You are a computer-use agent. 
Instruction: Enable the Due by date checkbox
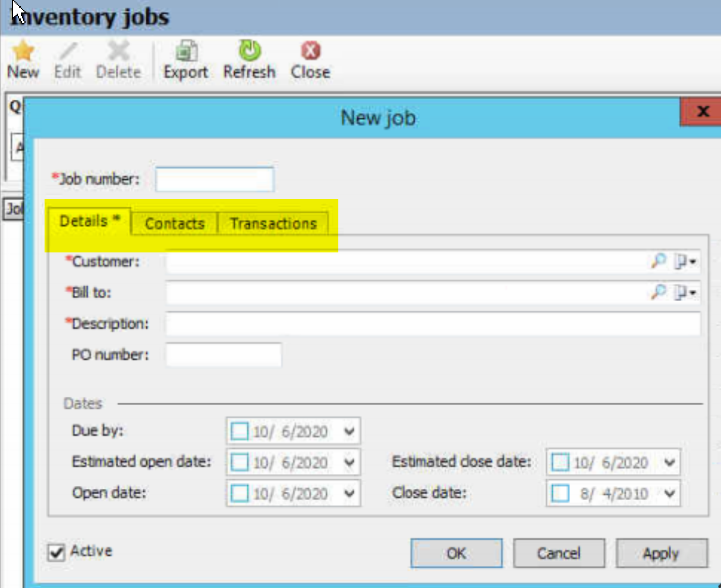pyautogui.click(x=240, y=431)
